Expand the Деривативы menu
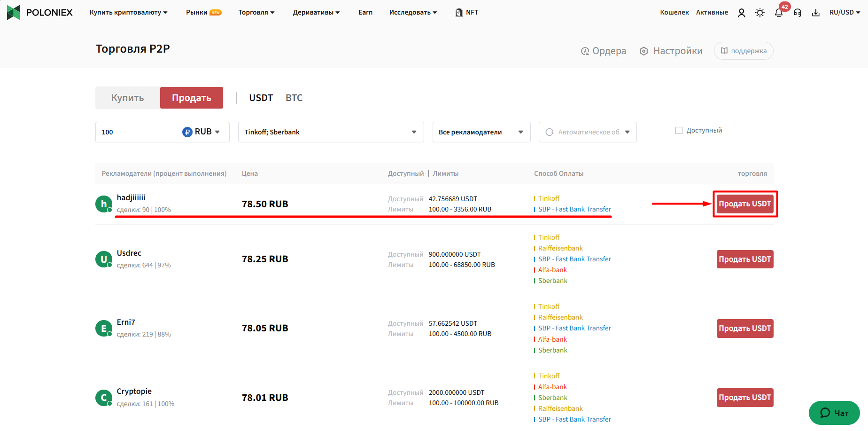Screen dimensions: 868x431 [x=316, y=12]
